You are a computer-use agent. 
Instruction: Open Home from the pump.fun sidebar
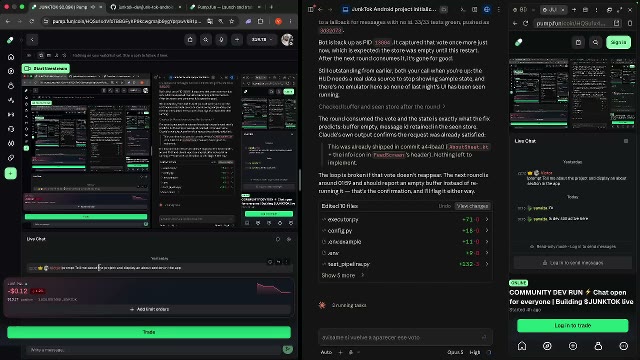pos(11,57)
